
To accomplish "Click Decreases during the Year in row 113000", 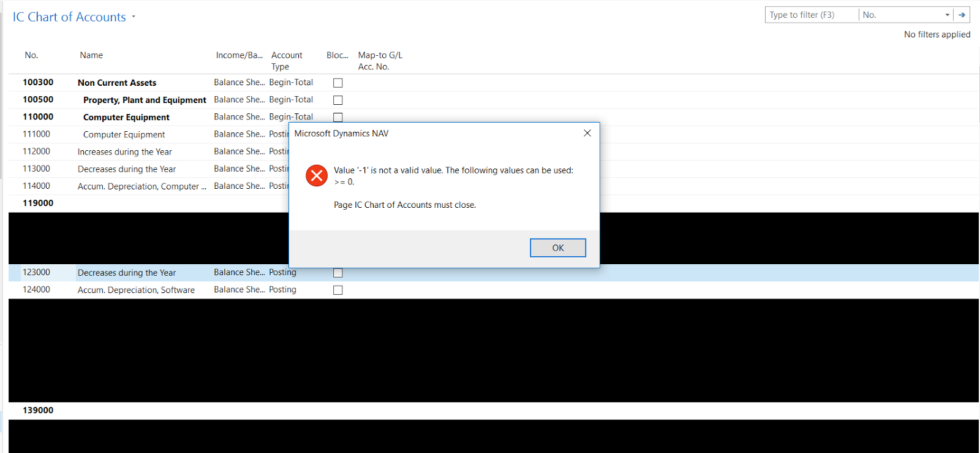I will pyautogui.click(x=127, y=169).
